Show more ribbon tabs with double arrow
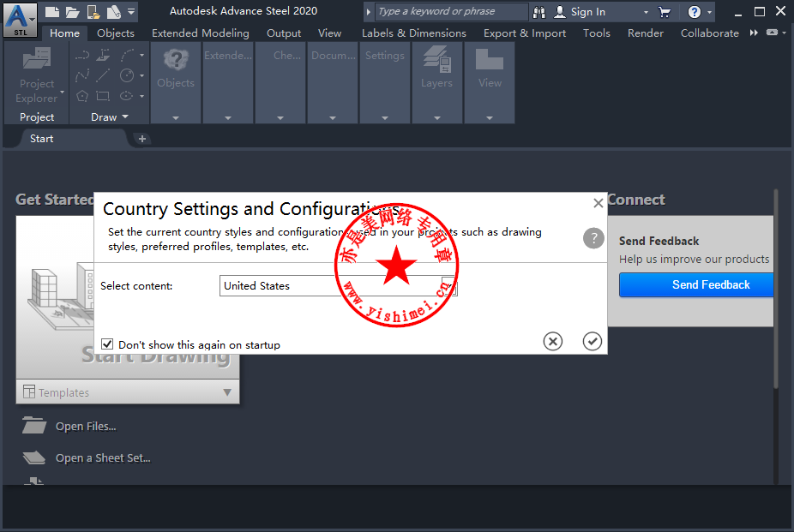The height and width of the screenshot is (532, 794). (x=754, y=33)
